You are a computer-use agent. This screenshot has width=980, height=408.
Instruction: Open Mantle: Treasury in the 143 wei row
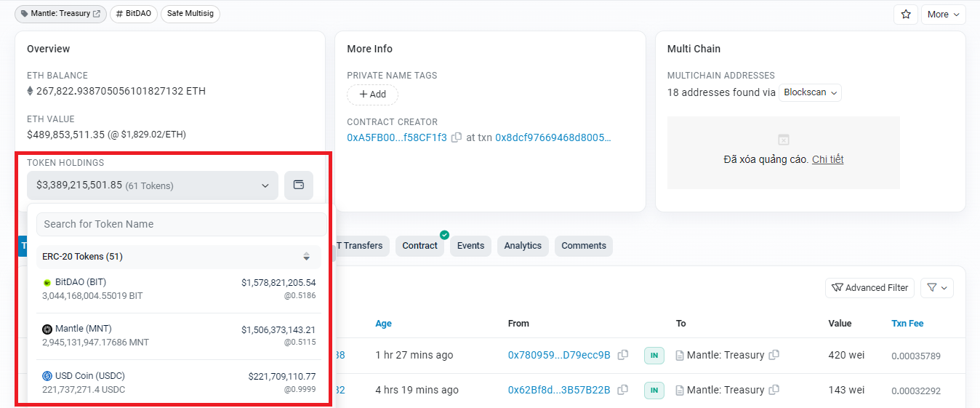point(726,390)
